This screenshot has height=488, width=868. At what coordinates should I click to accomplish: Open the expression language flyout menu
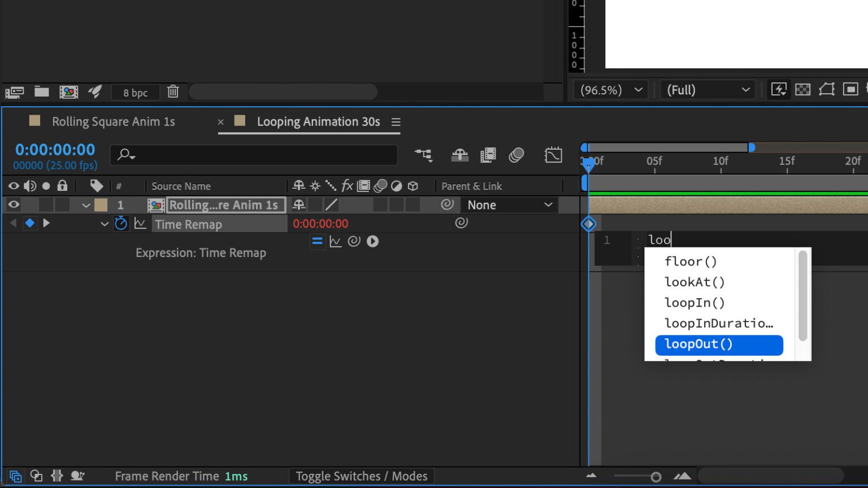pyautogui.click(x=372, y=241)
